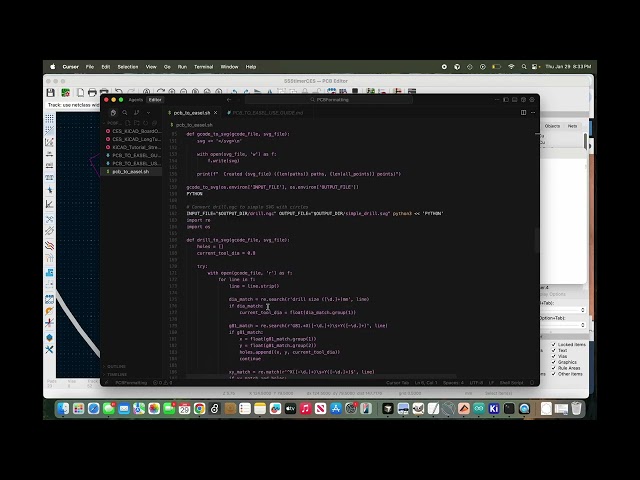Click the go back arrow in Cursor title bar
Viewport: 640px width, 480px height.
point(229,100)
